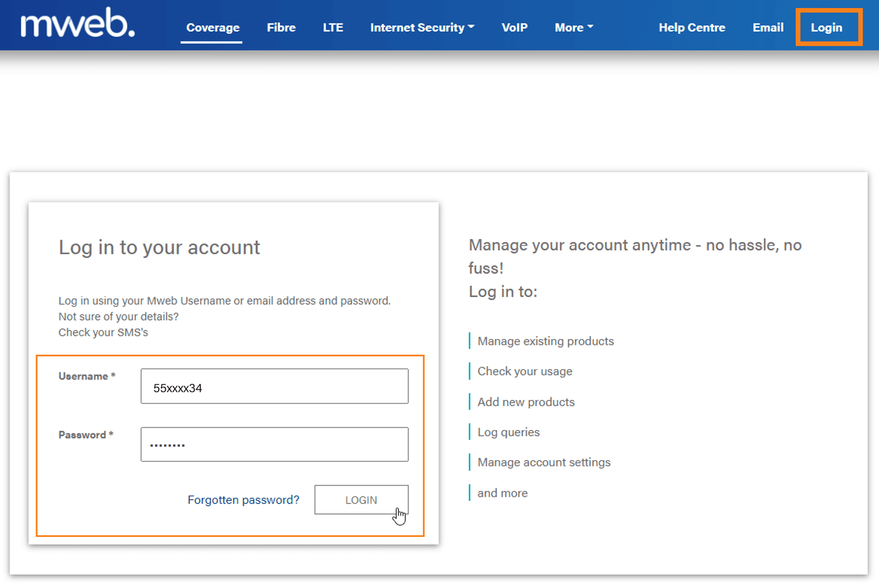
Task: Select the Coverage tab
Action: click(212, 27)
